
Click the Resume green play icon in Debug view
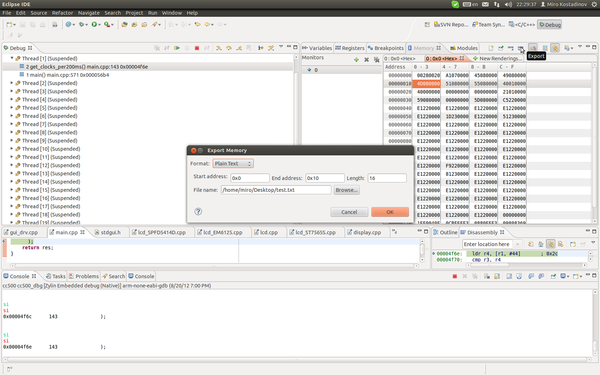pyautogui.click(x=177, y=48)
